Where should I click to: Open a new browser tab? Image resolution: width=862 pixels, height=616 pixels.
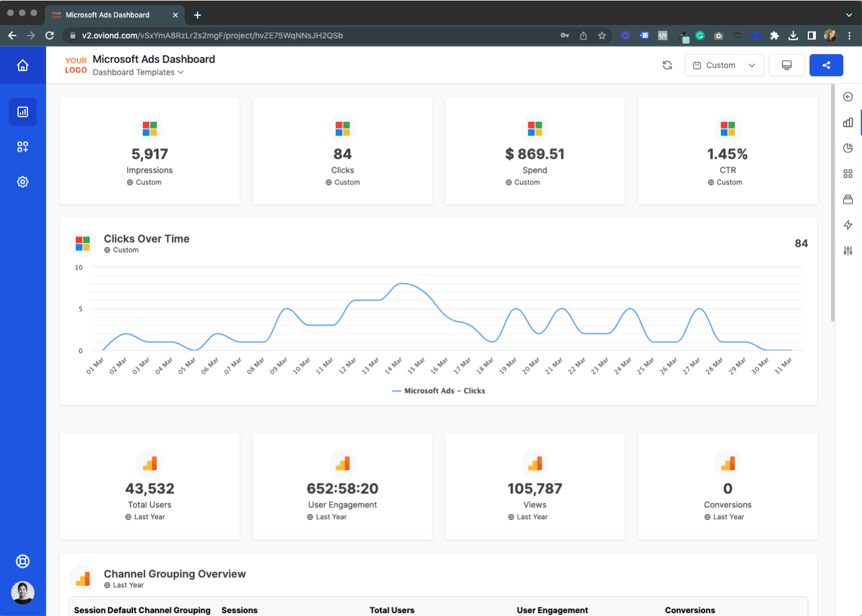click(x=197, y=15)
